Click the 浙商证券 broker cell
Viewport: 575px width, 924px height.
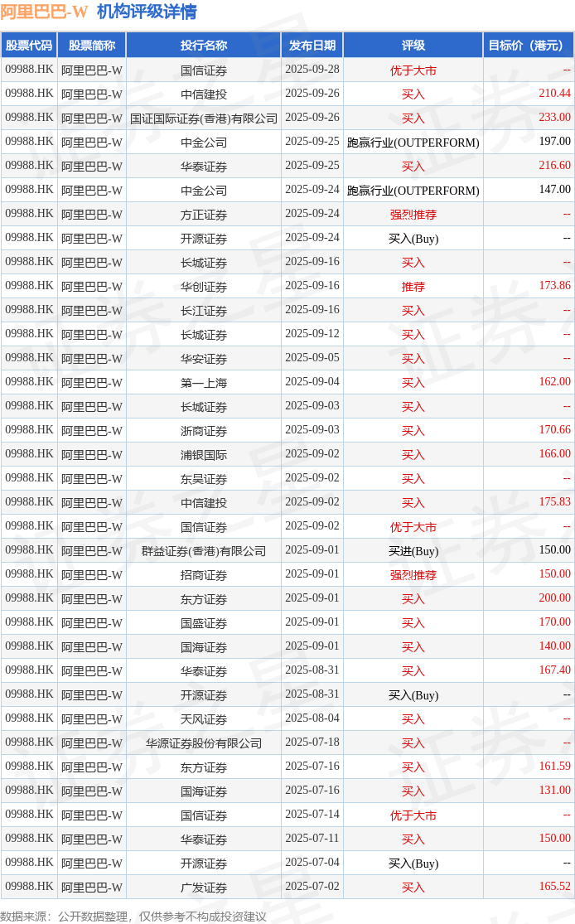tap(204, 431)
